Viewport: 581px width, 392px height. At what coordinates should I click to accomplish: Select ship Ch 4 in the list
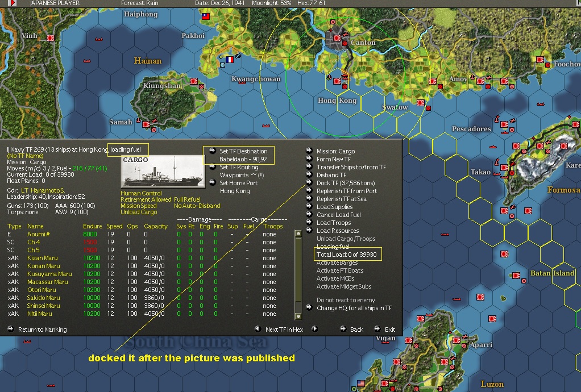(x=34, y=242)
